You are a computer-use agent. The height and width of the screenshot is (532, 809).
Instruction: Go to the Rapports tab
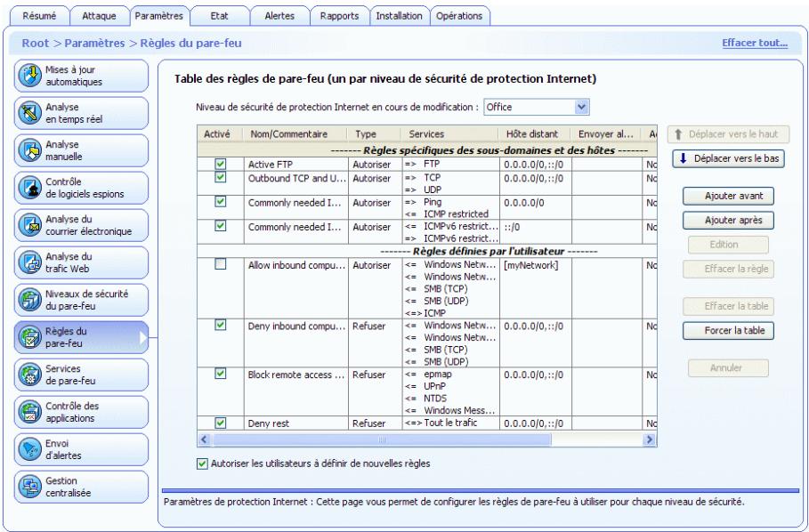point(339,16)
